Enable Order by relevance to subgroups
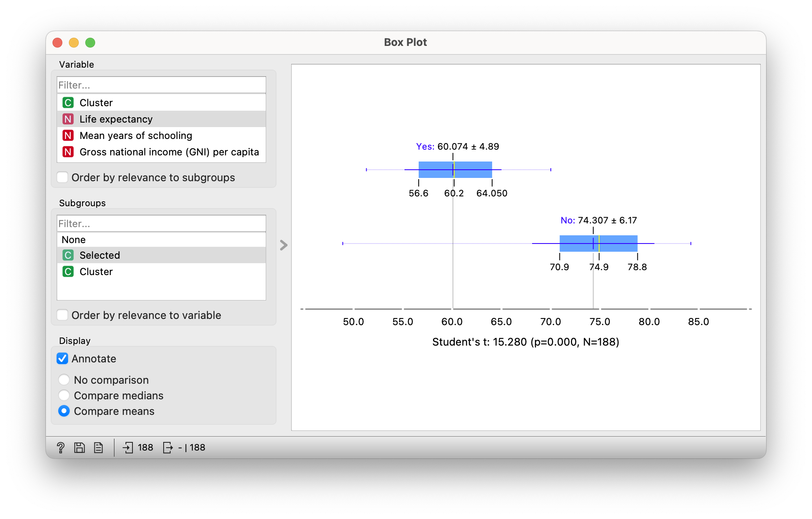 [x=63, y=177]
